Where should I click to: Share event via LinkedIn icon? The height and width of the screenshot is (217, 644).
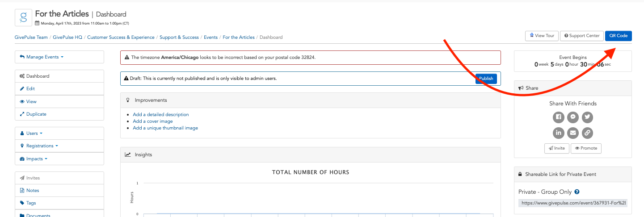(x=559, y=133)
